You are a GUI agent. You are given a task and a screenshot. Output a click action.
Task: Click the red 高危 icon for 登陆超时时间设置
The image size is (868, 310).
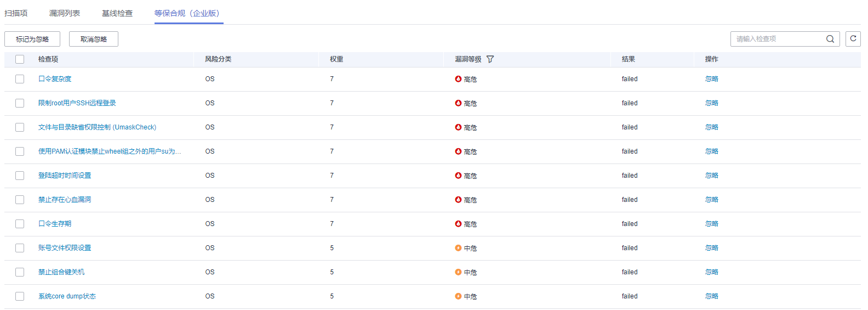[458, 176]
